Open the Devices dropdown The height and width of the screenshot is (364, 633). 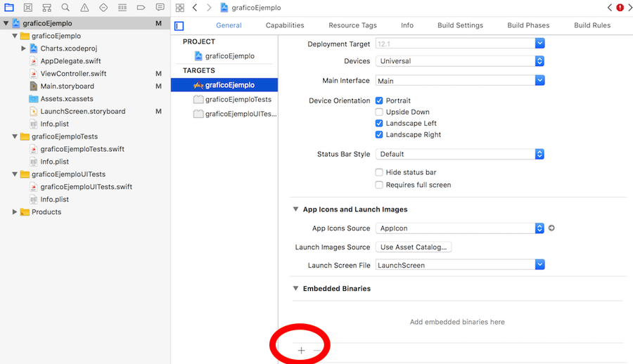pyautogui.click(x=460, y=61)
